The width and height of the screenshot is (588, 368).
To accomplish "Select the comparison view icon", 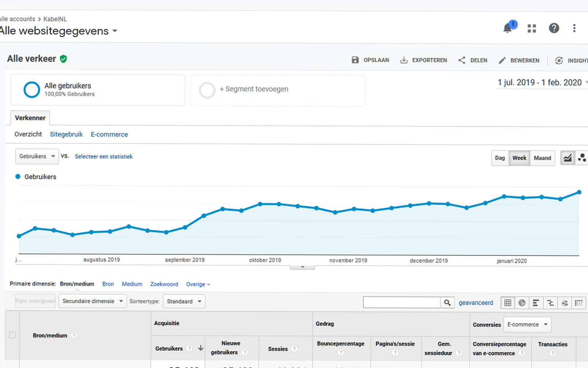I will coord(550,302).
